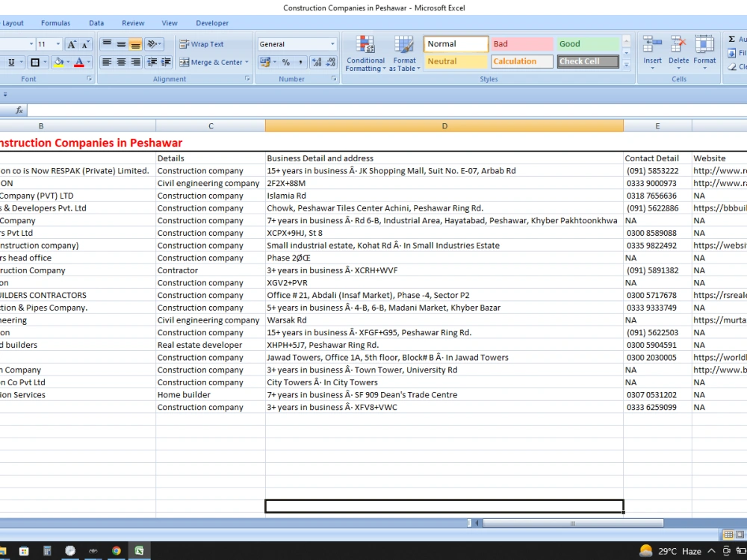Open Review ribbon tab
The height and width of the screenshot is (560, 747).
click(133, 23)
